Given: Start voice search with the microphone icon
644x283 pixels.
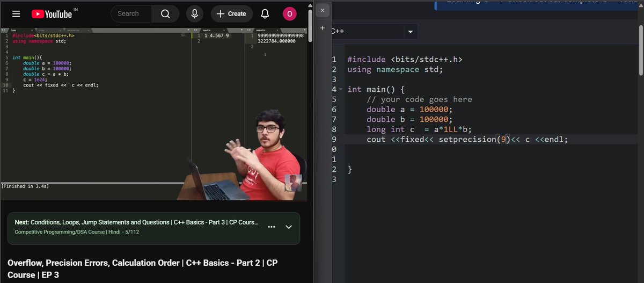Looking at the screenshot, I should pos(195,14).
